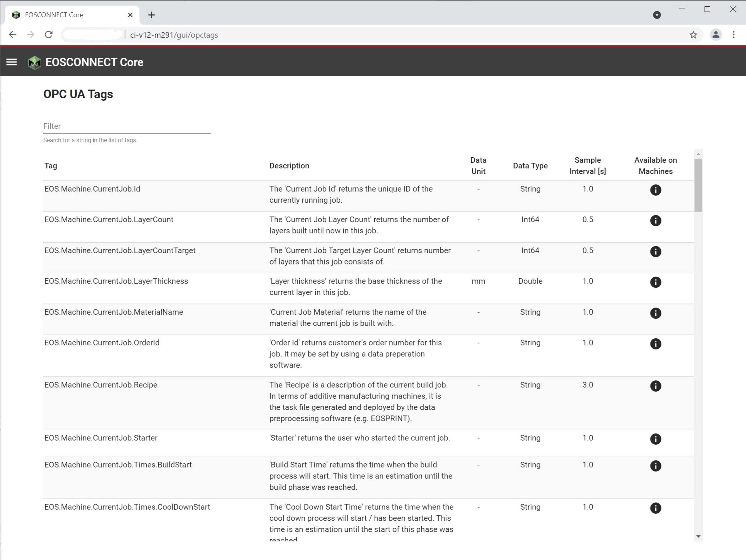Navigate back using the browser arrow
Image resolution: width=746 pixels, height=560 pixels.
click(x=12, y=34)
